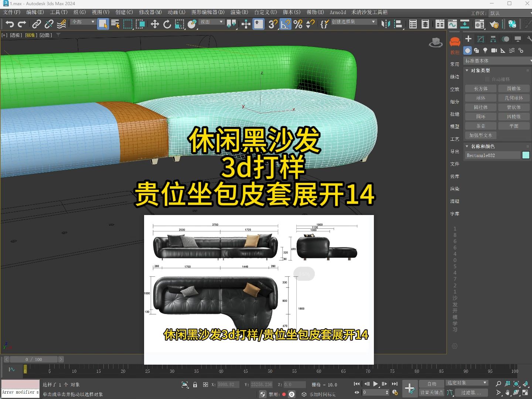Open the Hierarchy panel tab
The image size is (532, 399).
[493, 39]
